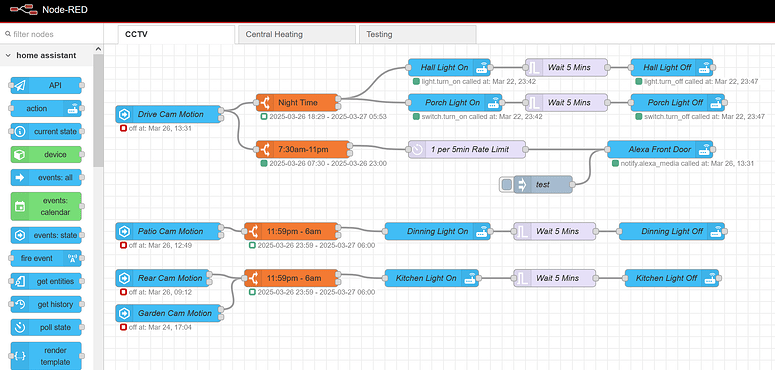Click the get history clock icon
This screenshot has width=775, height=370.
20,304
